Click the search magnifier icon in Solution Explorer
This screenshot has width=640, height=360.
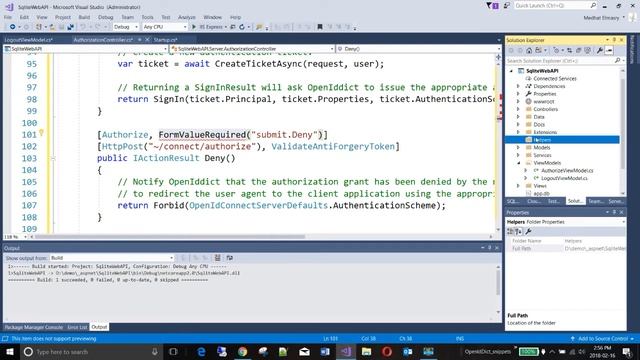point(618,60)
